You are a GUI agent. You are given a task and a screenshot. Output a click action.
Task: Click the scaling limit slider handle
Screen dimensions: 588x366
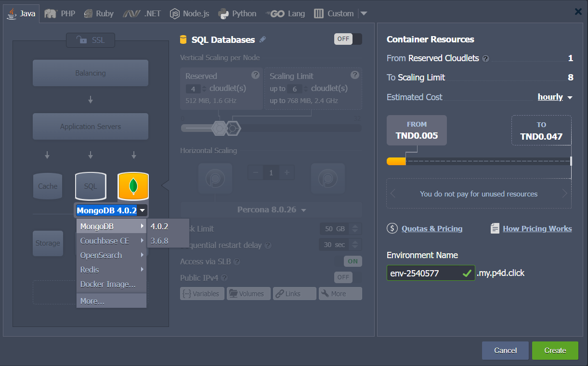[x=233, y=128]
